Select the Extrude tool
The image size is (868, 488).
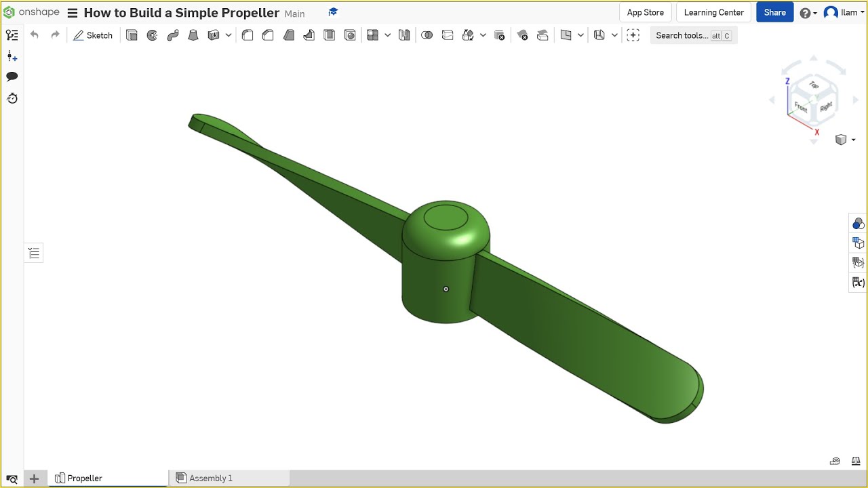132,35
